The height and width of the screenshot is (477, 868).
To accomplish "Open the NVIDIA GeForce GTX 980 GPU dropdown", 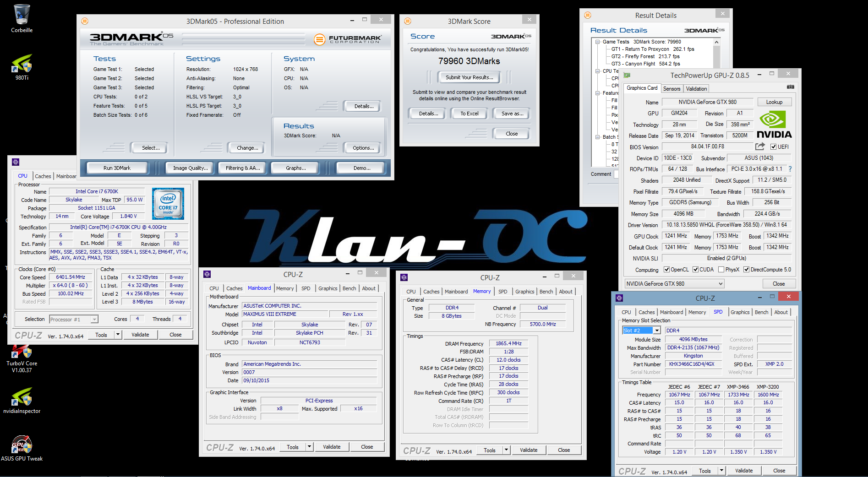I will (674, 284).
